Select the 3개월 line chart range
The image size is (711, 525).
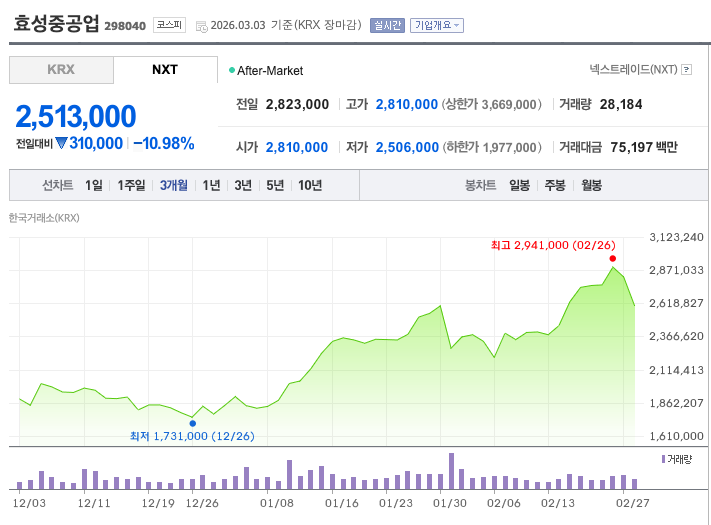click(174, 185)
